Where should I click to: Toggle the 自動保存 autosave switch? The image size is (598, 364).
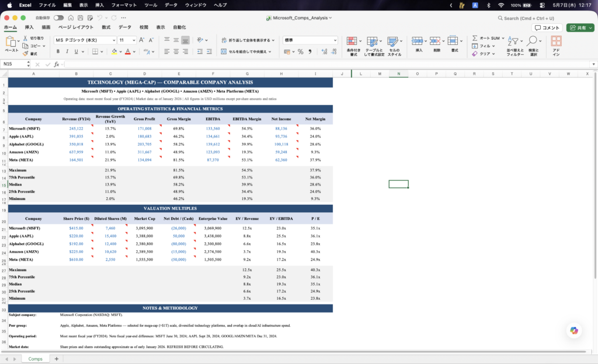click(58, 18)
